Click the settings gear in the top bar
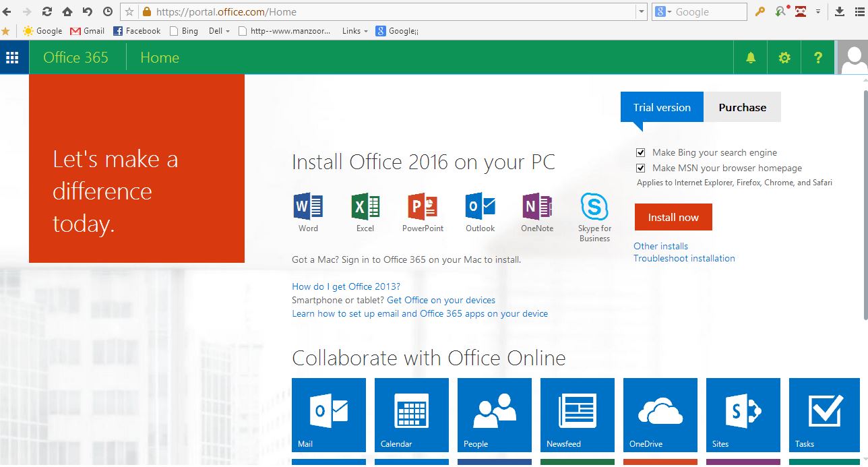868x467 pixels. 784,57
